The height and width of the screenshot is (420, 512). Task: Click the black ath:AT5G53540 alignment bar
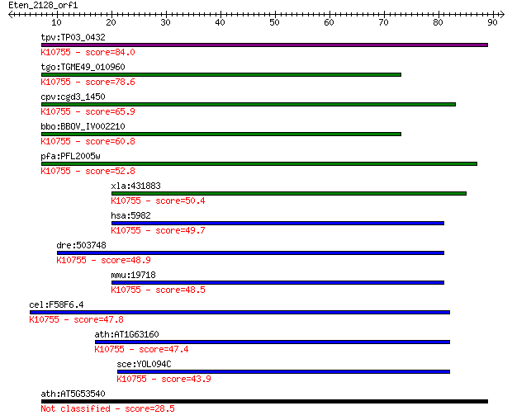coord(264,401)
